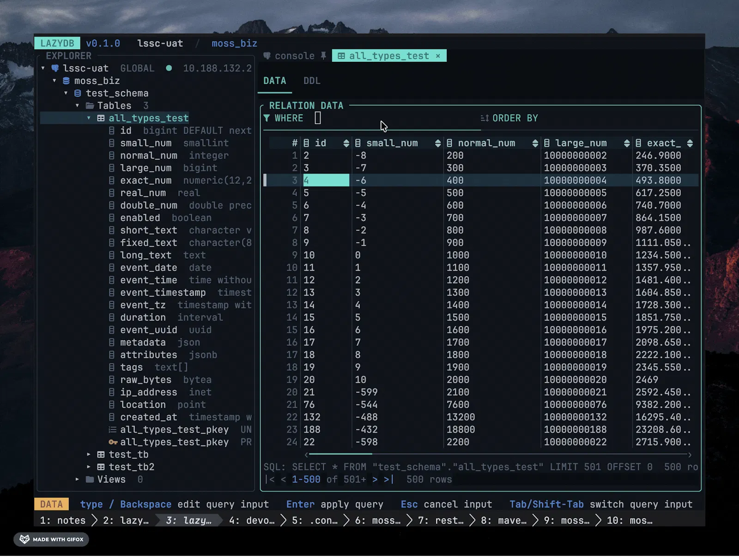739x560 pixels.
Task: Click the console tab icon
Action: (x=267, y=56)
